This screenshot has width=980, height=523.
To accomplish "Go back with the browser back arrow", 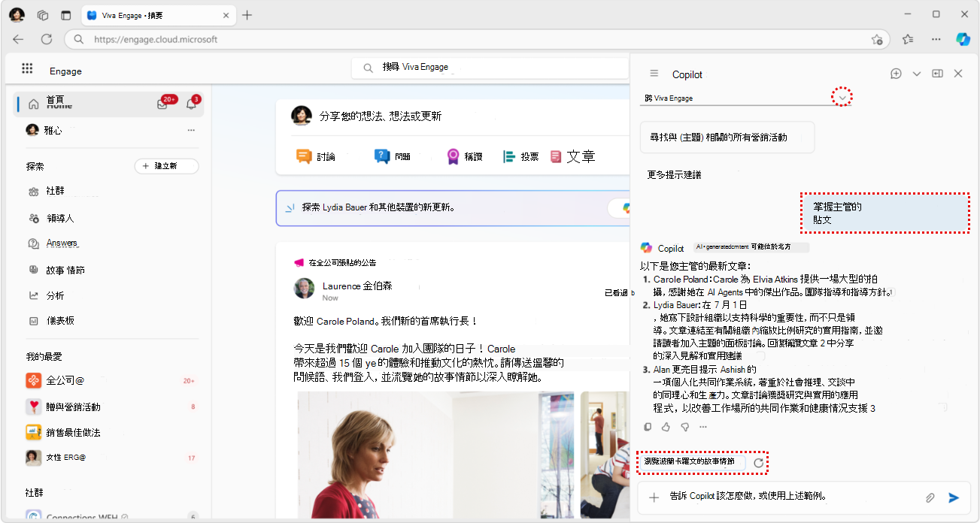I will point(18,39).
